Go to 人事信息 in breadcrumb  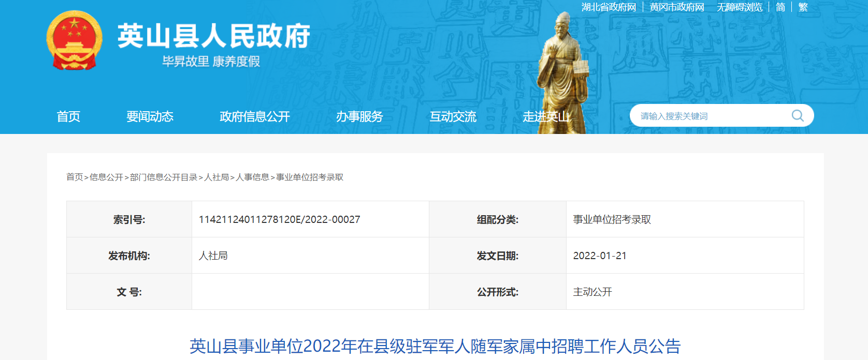click(x=252, y=177)
